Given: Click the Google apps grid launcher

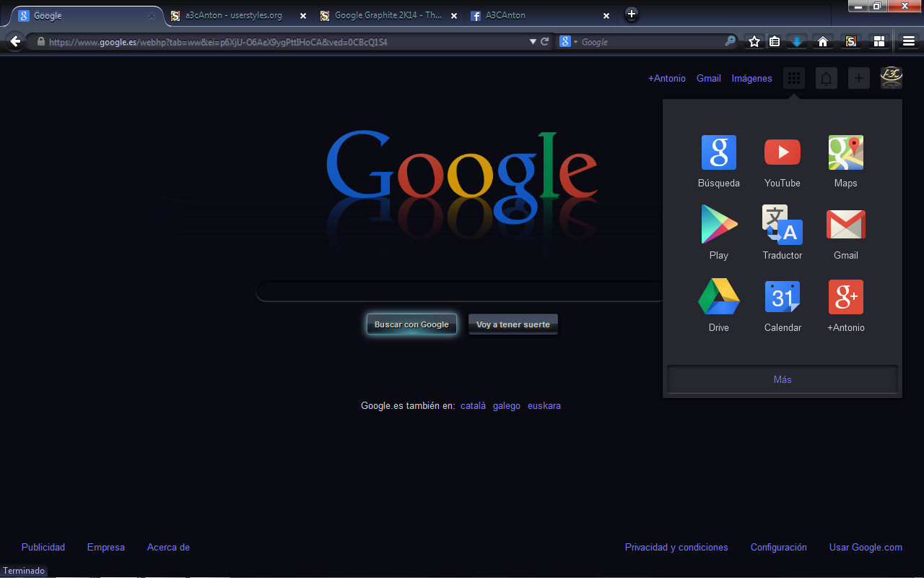Looking at the screenshot, I should pyautogui.click(x=793, y=78).
